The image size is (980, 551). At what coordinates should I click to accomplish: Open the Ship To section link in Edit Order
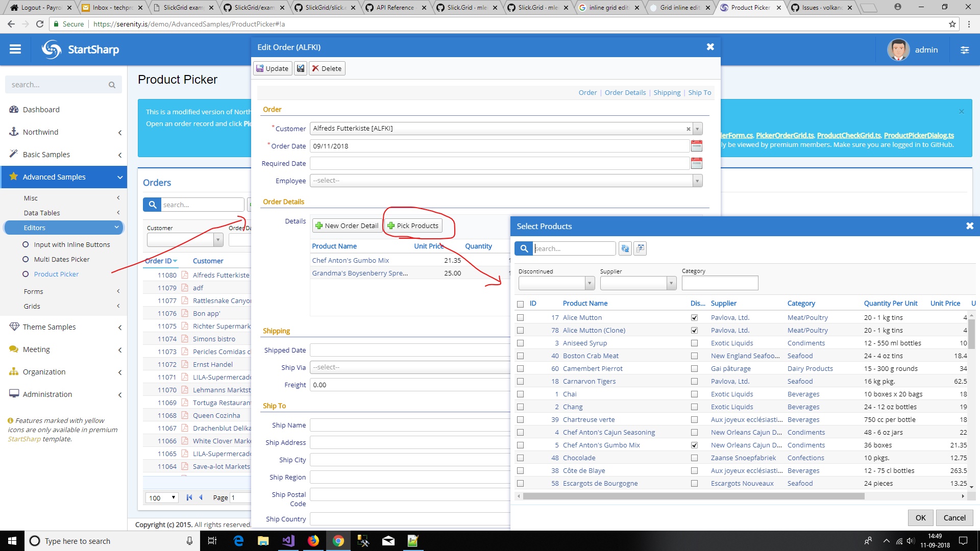(x=699, y=92)
